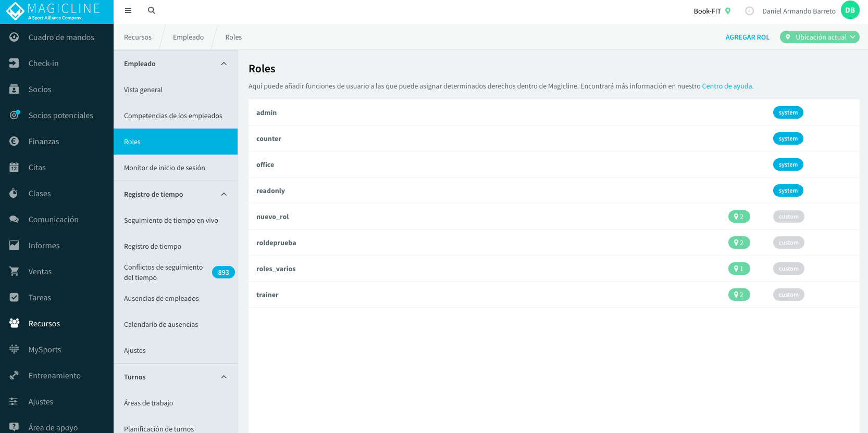Click the Recursos people icon
This screenshot has width=868, height=433.
14,323
